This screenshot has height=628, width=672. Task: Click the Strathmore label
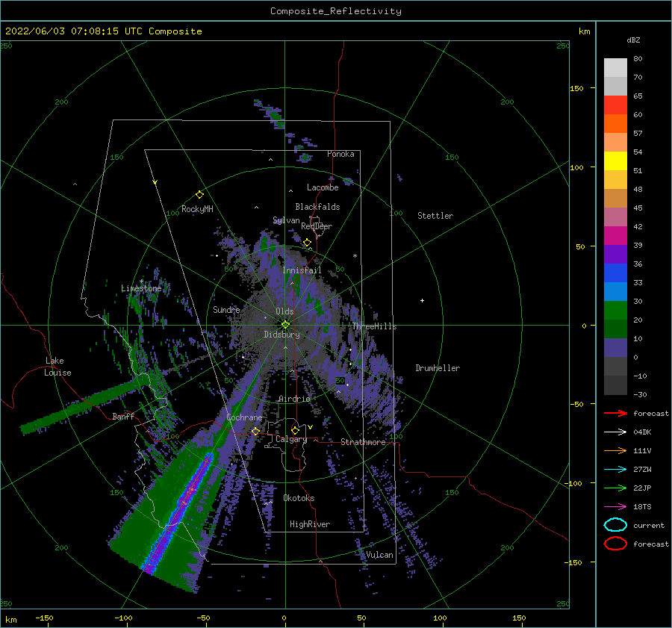pyautogui.click(x=363, y=442)
